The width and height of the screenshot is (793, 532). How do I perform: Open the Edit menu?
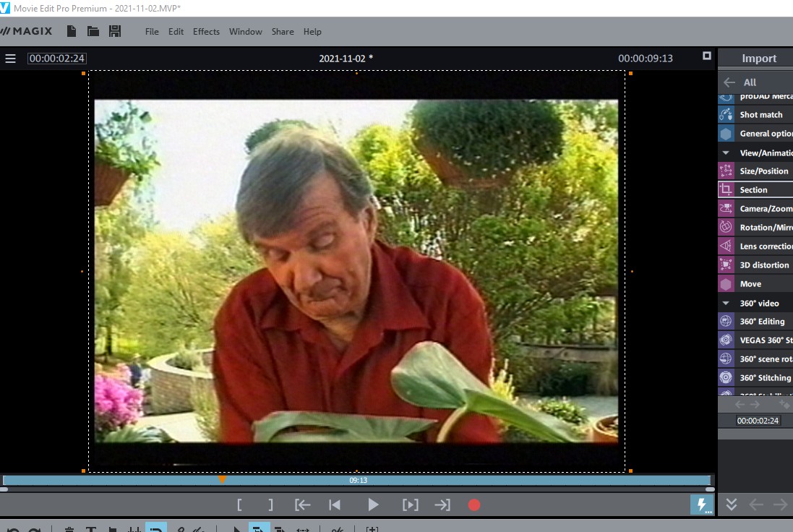point(176,31)
